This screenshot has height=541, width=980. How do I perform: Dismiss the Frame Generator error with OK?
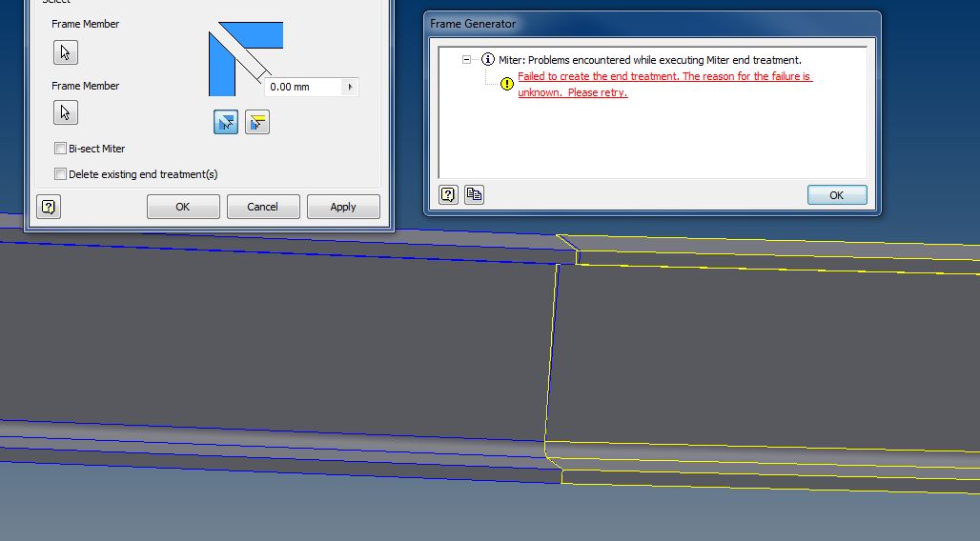837,195
